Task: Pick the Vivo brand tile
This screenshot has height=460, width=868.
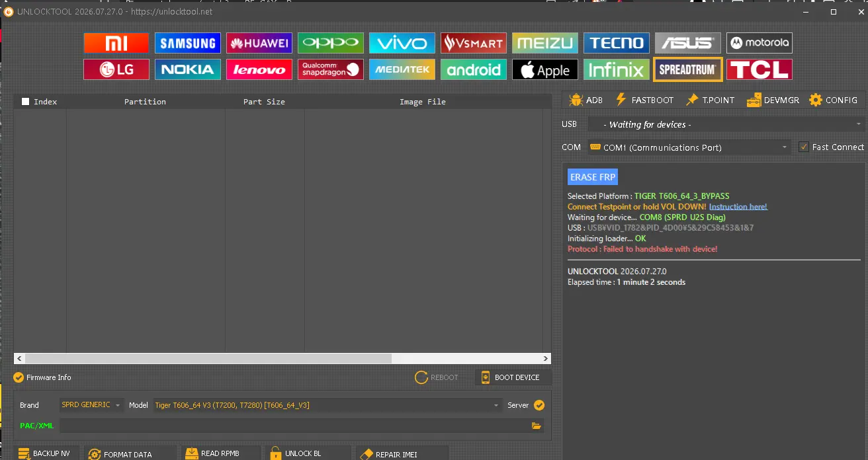Action: click(x=402, y=43)
